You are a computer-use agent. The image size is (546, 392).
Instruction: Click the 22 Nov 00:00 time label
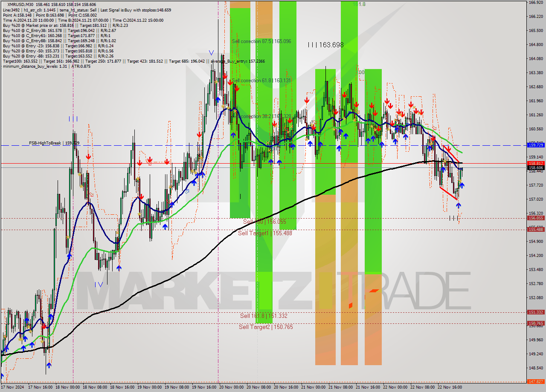[x=395, y=387]
